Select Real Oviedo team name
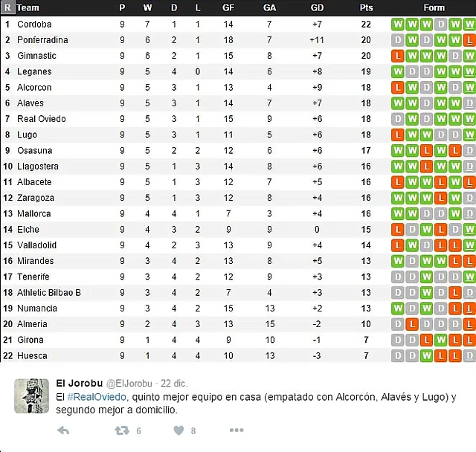Viewport: 476px width, 452px height. coord(42,119)
